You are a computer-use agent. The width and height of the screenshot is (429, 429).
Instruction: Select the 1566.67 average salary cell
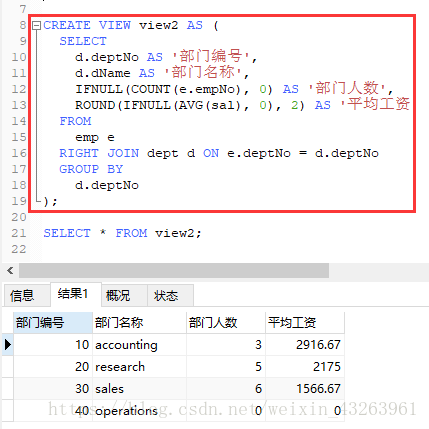tap(305, 389)
